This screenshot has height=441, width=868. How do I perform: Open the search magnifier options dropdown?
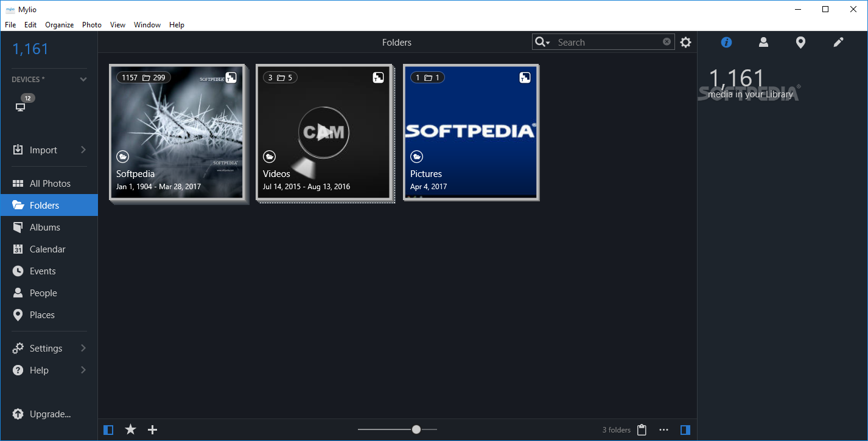point(542,42)
